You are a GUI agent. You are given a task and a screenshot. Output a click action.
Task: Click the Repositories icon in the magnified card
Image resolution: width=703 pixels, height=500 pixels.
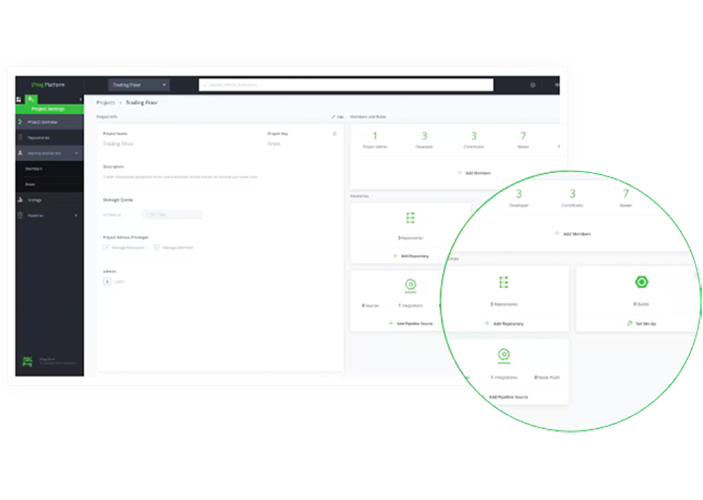click(503, 283)
